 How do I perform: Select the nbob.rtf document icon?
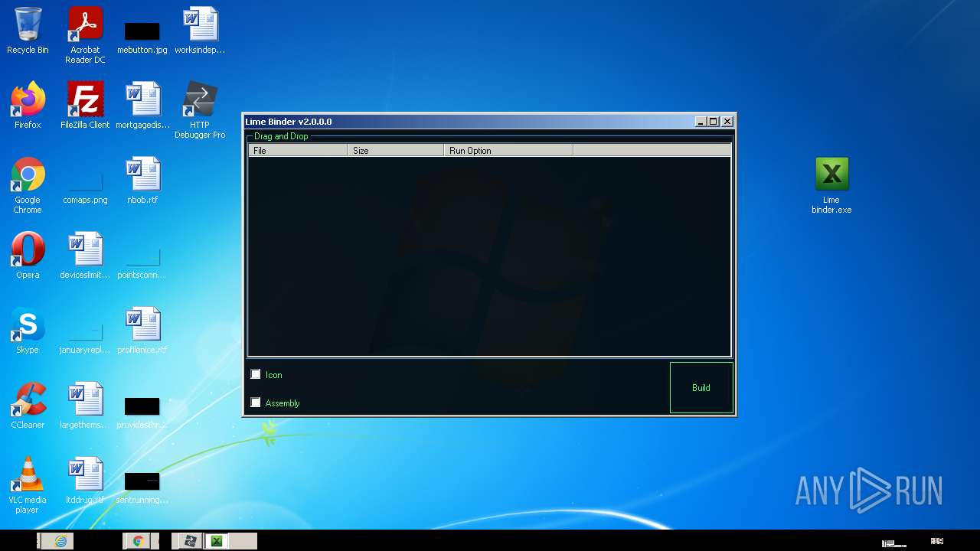(142, 181)
